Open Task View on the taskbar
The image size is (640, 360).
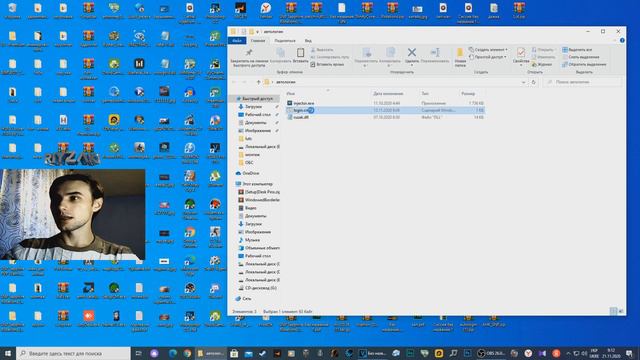(138, 353)
